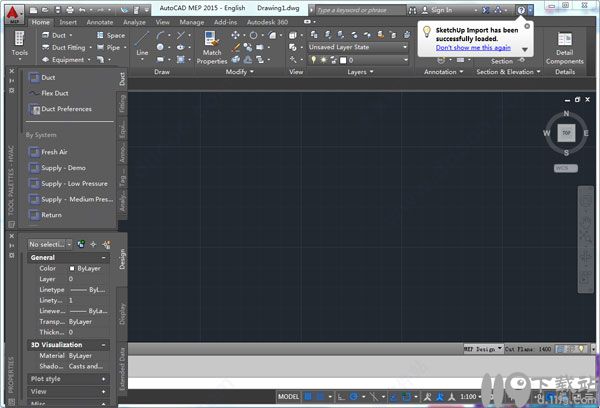
Task: Toggle layer 0 freeze sun icon
Action: pyautogui.click(x=323, y=60)
